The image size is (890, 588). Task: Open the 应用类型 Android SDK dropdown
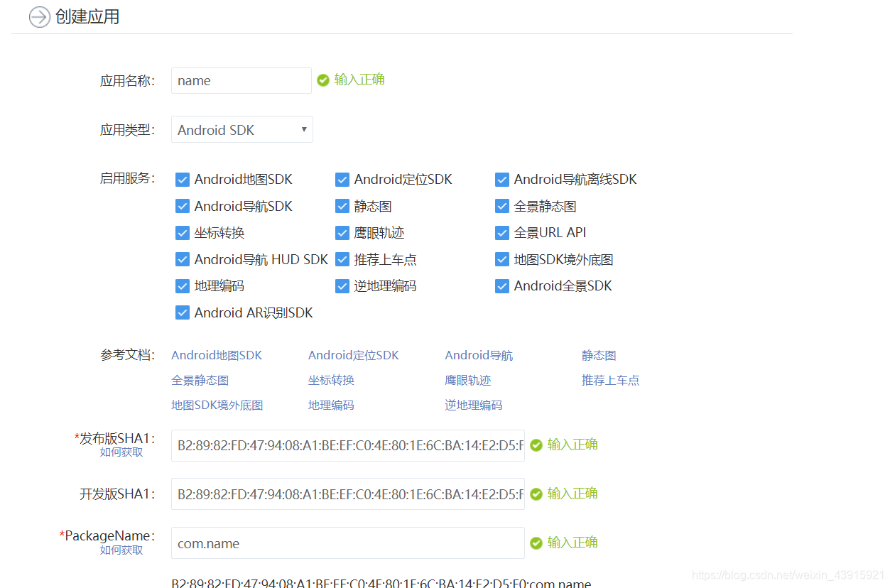[242, 129]
